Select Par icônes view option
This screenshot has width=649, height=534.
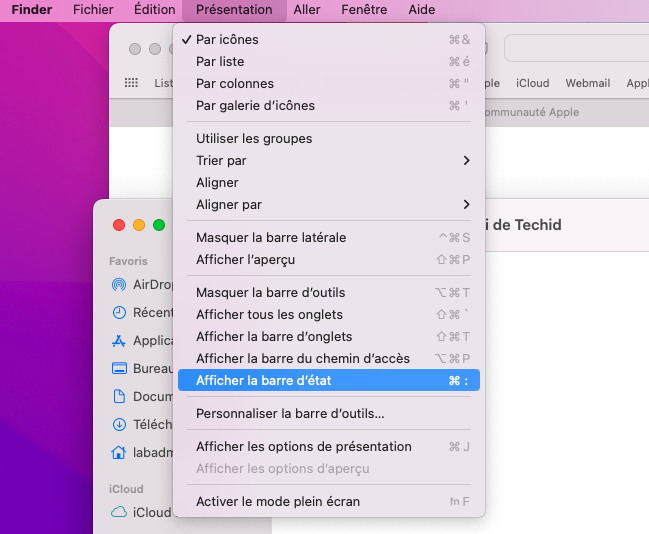(x=329, y=40)
